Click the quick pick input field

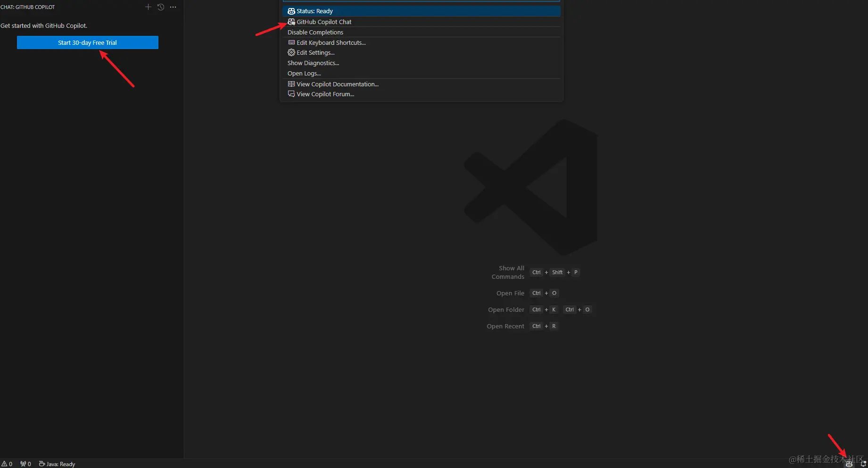tap(422, 1)
